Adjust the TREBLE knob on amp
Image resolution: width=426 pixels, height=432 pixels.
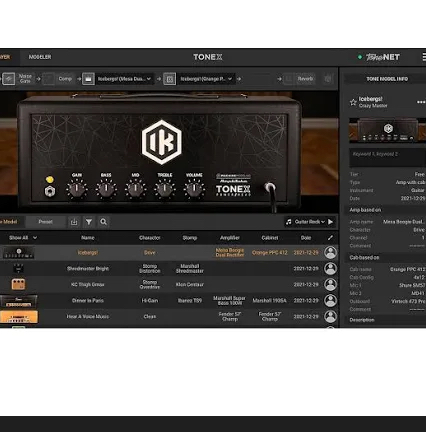[x=165, y=189]
